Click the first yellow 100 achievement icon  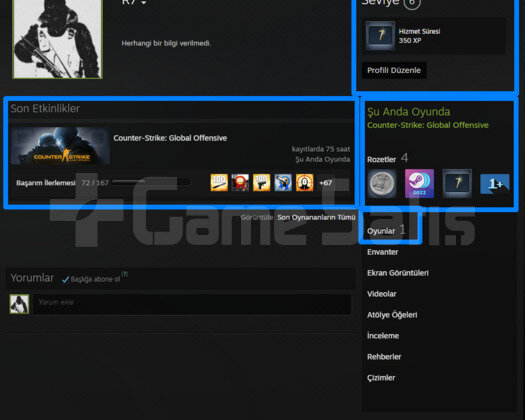tap(219, 183)
